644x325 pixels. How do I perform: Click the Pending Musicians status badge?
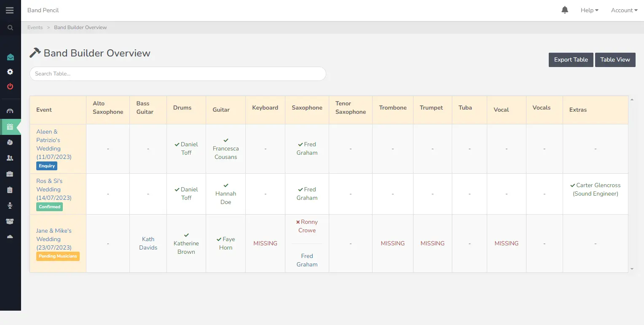[58, 256]
